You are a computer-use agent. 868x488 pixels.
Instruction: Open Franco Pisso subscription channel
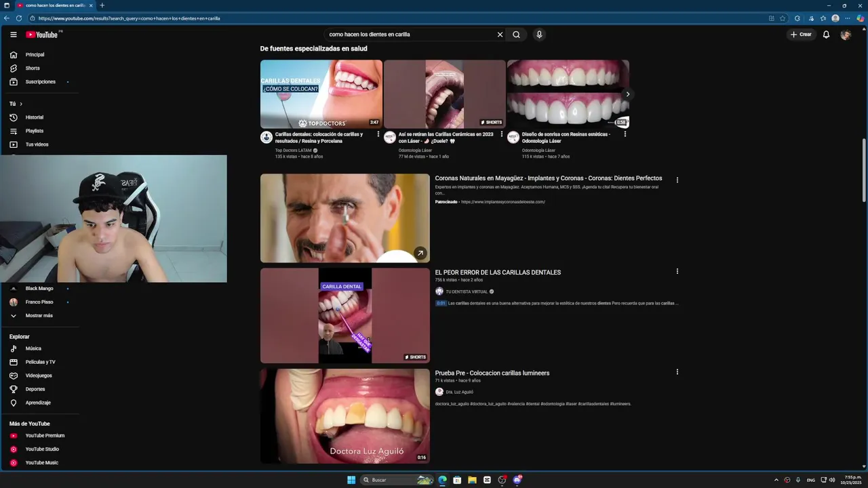pos(39,302)
